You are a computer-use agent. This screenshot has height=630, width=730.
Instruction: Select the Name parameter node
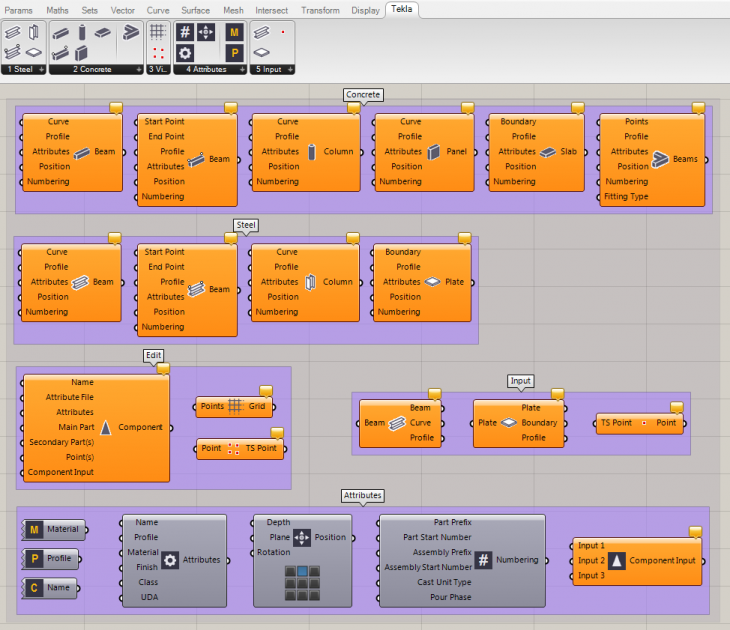click(50, 588)
